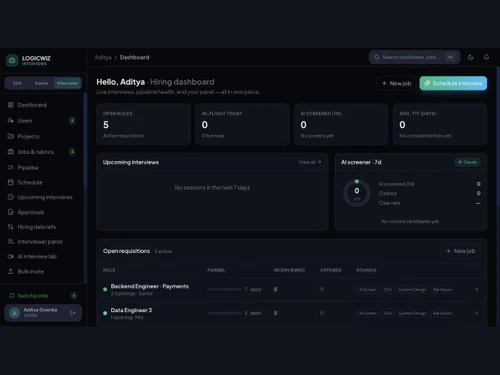Click the sidebar vertical scrollbar

point(85,140)
